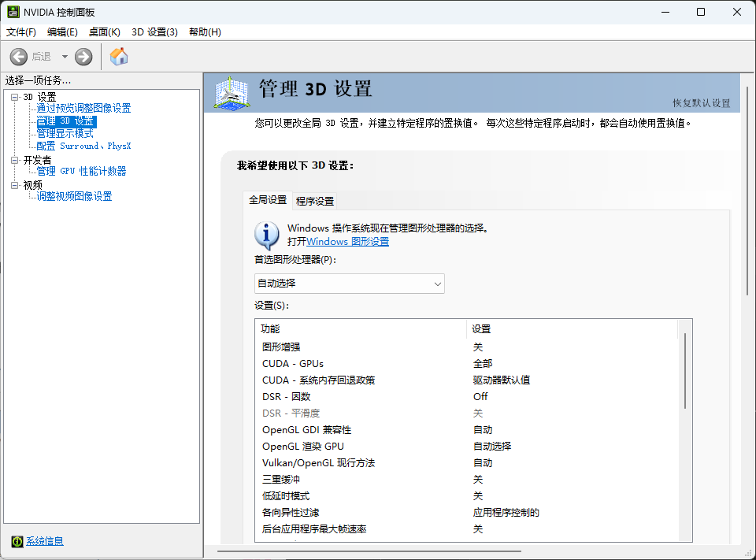Screen dimensions: 756x560
Task: Switch to the 全局设置 tab
Action: coord(268,200)
